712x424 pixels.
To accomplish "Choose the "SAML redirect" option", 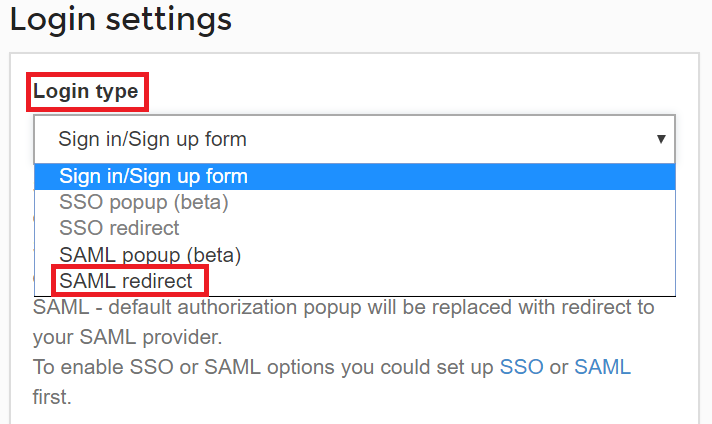I will point(126,281).
